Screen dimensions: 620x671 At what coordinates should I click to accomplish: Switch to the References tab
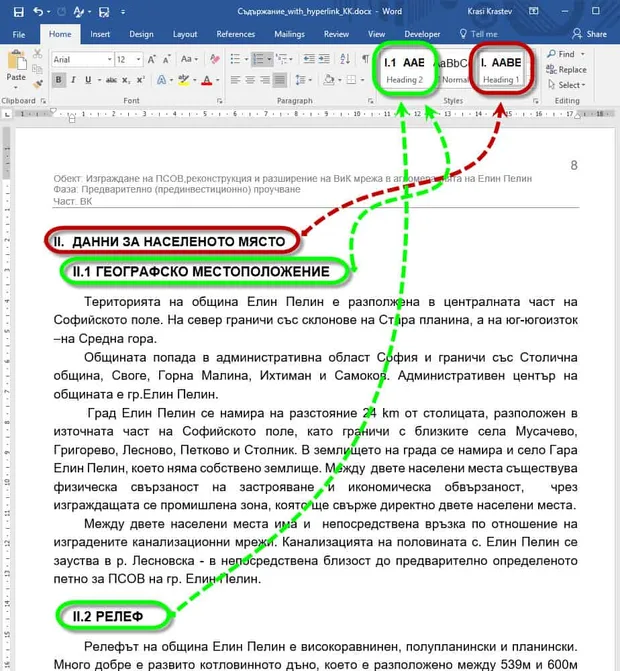click(x=236, y=34)
